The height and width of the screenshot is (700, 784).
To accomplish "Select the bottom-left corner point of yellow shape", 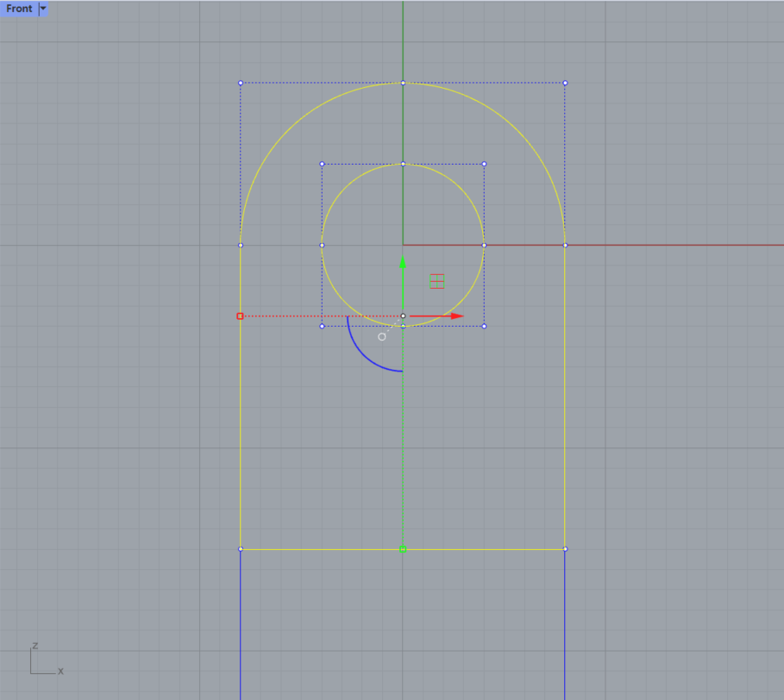I will point(241,549).
